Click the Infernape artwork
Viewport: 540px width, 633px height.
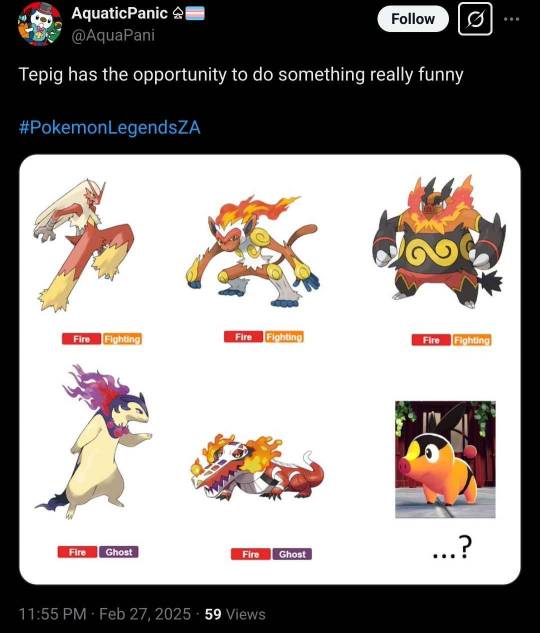(x=253, y=251)
